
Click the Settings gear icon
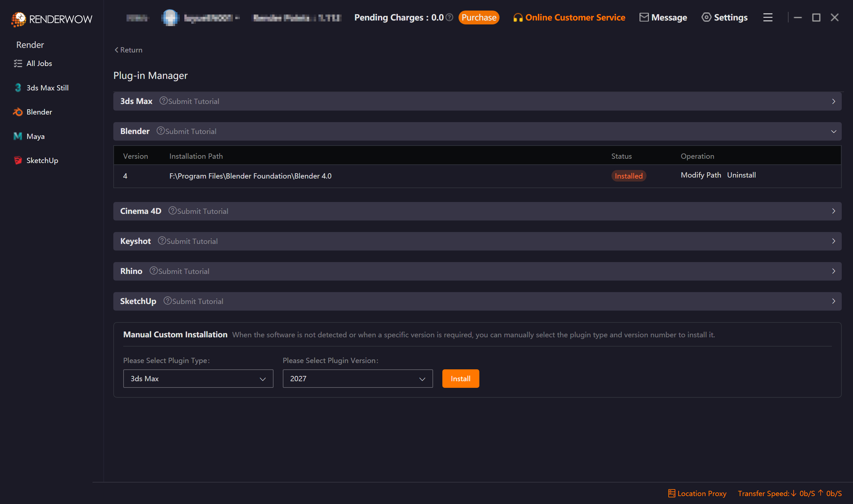[x=706, y=17]
